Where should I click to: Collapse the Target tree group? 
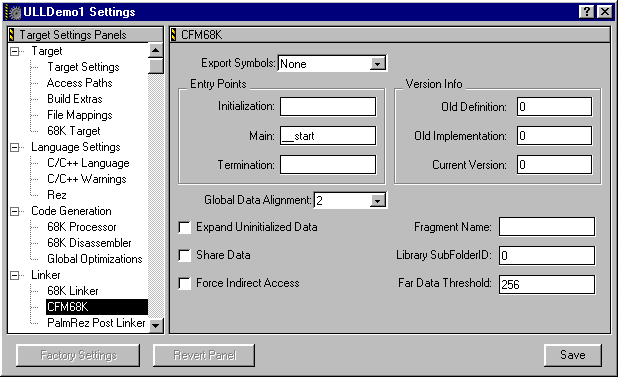[15, 51]
